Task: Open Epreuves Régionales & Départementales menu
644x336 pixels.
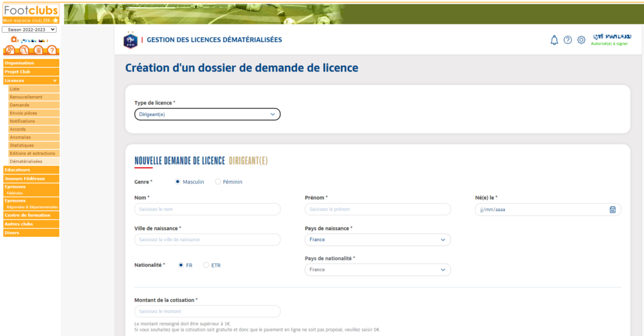Action: pyautogui.click(x=31, y=203)
